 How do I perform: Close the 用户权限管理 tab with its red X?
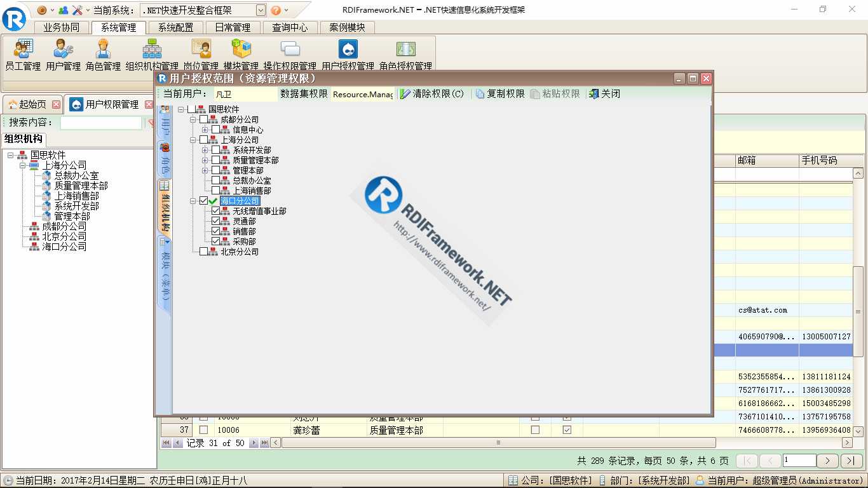click(x=149, y=104)
